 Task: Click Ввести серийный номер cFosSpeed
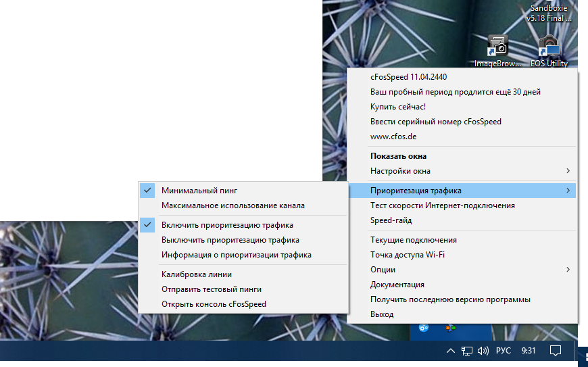(462, 122)
